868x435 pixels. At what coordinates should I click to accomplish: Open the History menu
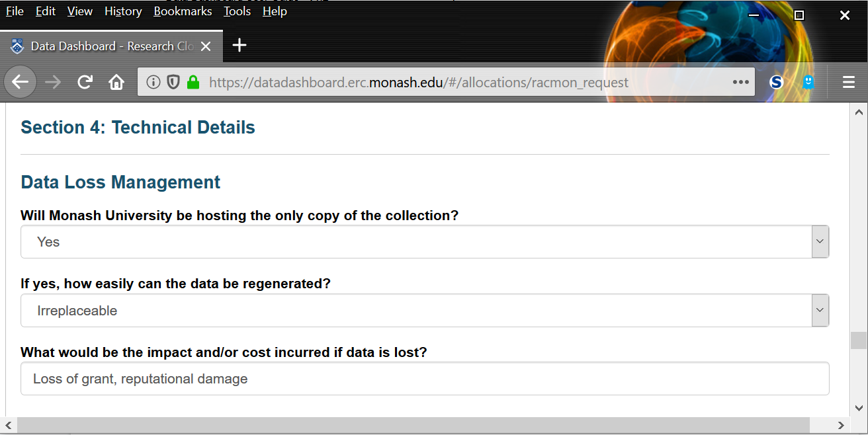(x=123, y=11)
